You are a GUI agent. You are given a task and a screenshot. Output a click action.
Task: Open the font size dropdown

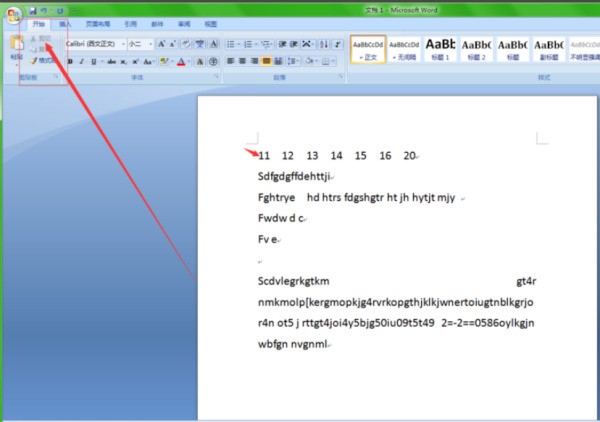click(138, 44)
